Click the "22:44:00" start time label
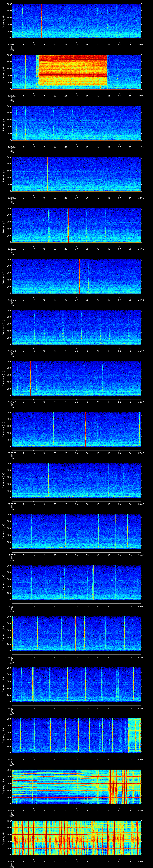Viewport: 153px width, 868px height. pyautogui.click(x=12, y=862)
